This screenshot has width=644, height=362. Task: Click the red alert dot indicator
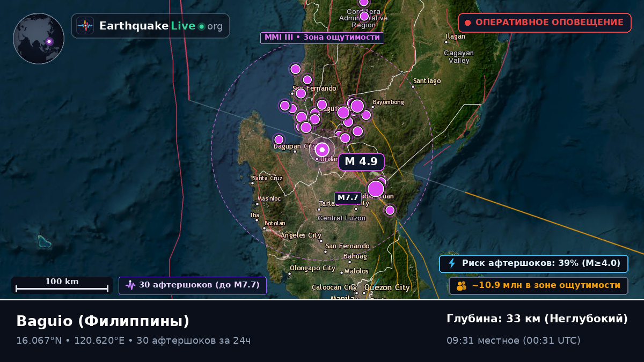pyautogui.click(x=467, y=23)
